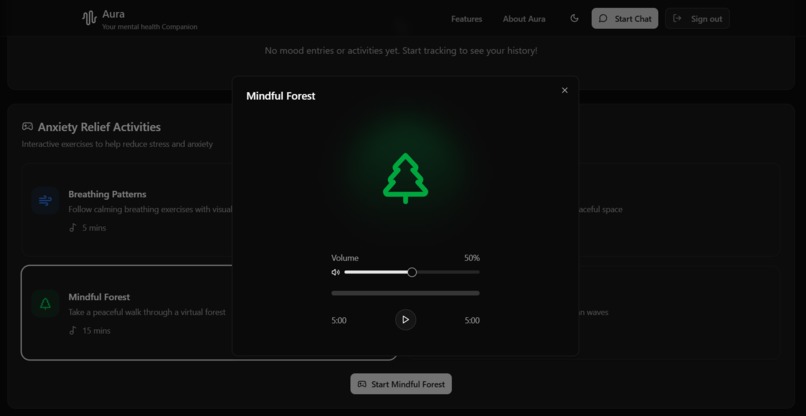
Task: Click the Anxiety Relief Activities heading
Action: tap(99, 127)
